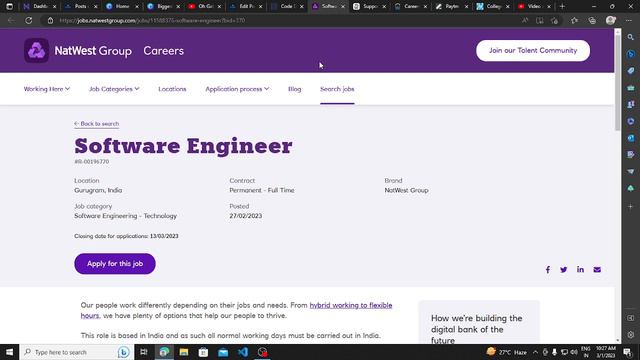Open the Blog nav item
The width and height of the screenshot is (640, 360).
tap(295, 89)
